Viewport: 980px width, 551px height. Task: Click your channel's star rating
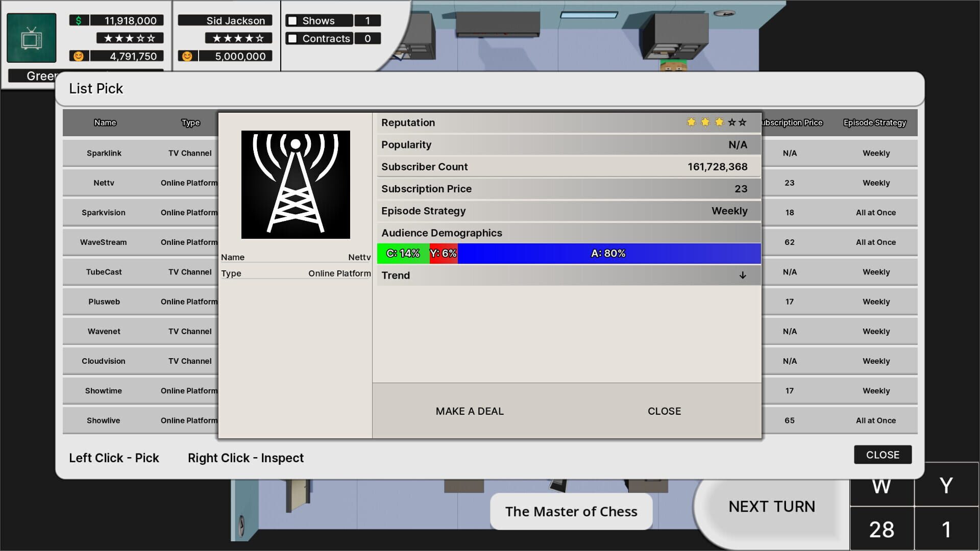(129, 38)
